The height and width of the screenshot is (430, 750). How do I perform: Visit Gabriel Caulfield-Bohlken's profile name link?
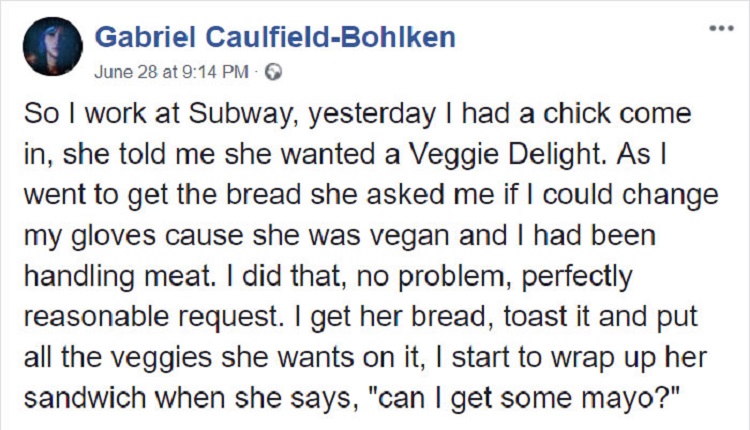pos(275,38)
